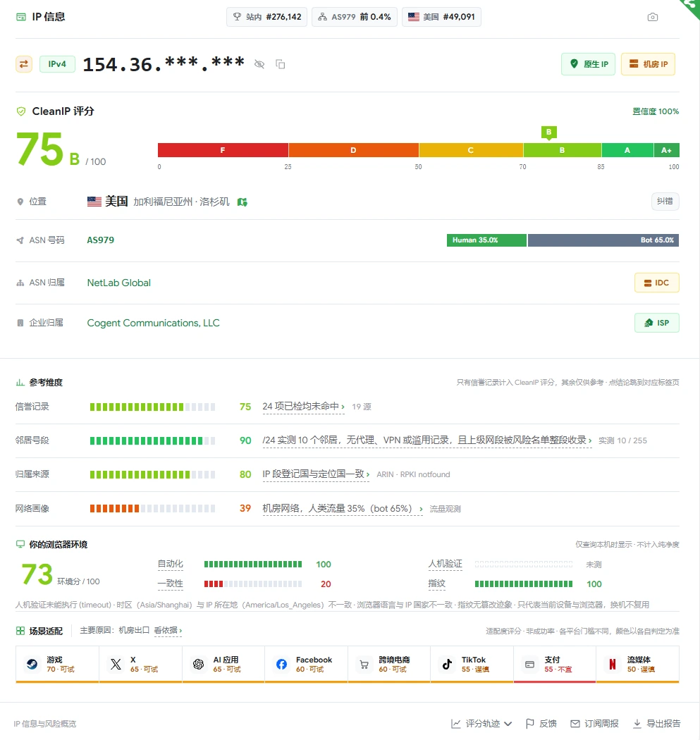Click the green B marker above score bar
This screenshot has width=700, height=740.
[549, 132]
